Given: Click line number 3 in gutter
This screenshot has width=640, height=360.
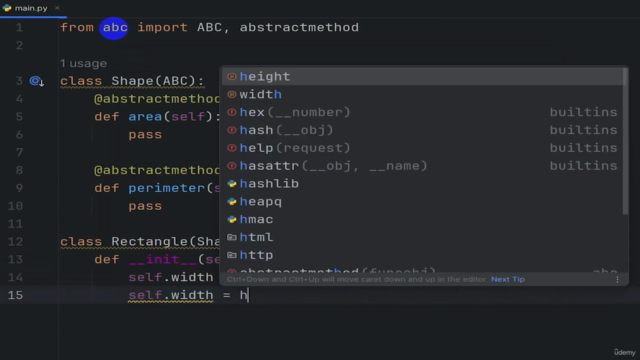Looking at the screenshot, I should [x=19, y=81].
